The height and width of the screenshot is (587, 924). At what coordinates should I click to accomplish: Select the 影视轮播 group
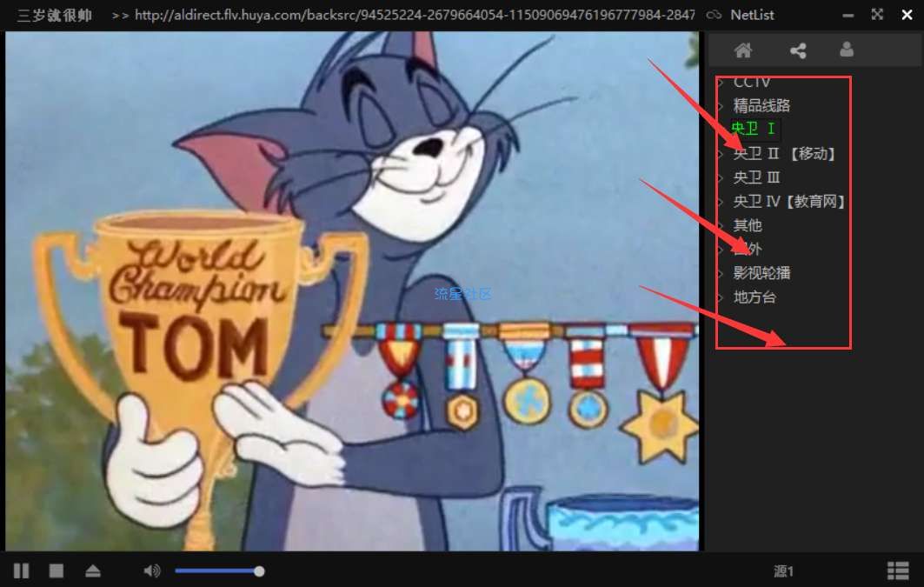point(761,273)
